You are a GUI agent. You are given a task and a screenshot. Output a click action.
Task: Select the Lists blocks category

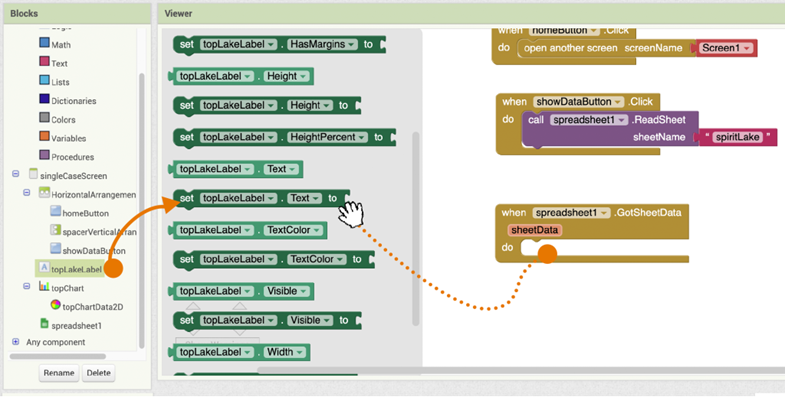click(x=54, y=81)
